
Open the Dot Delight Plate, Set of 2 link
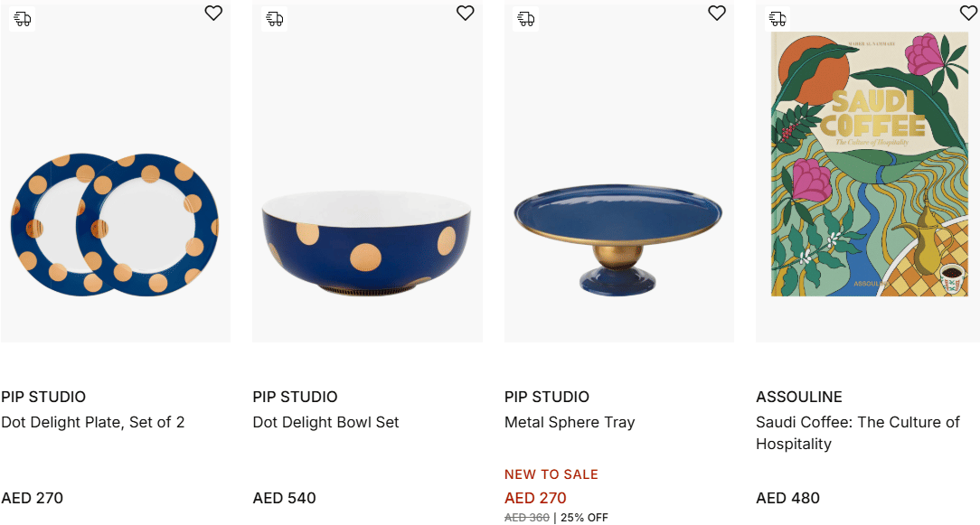coord(93,422)
